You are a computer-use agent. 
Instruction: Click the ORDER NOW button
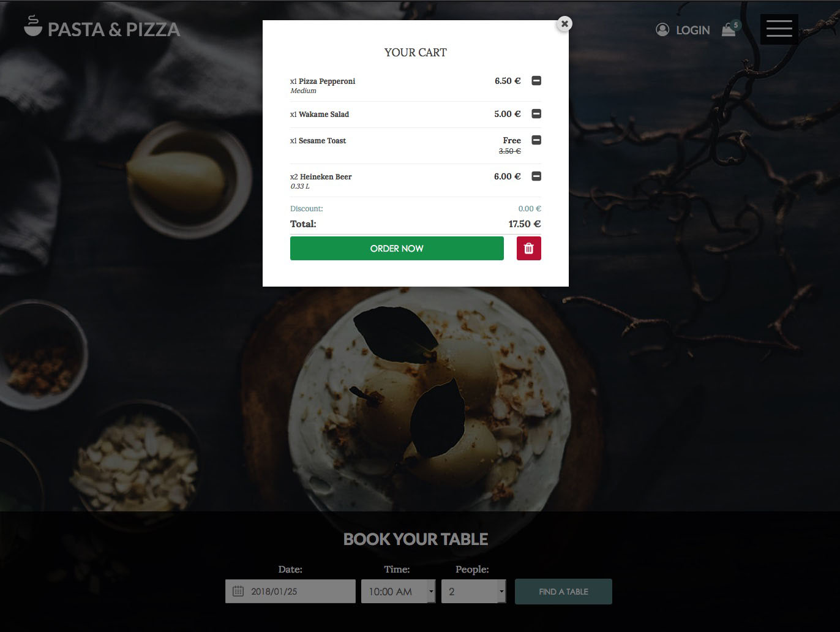click(x=397, y=248)
